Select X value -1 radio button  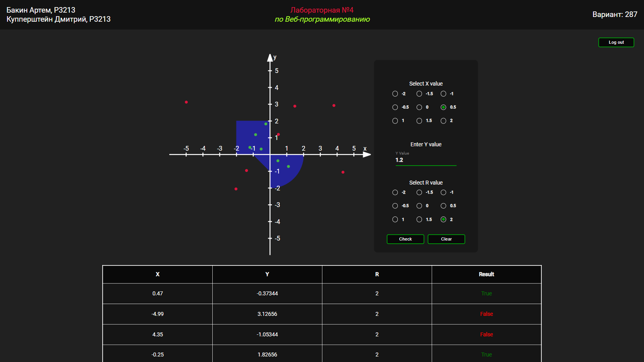click(x=444, y=94)
